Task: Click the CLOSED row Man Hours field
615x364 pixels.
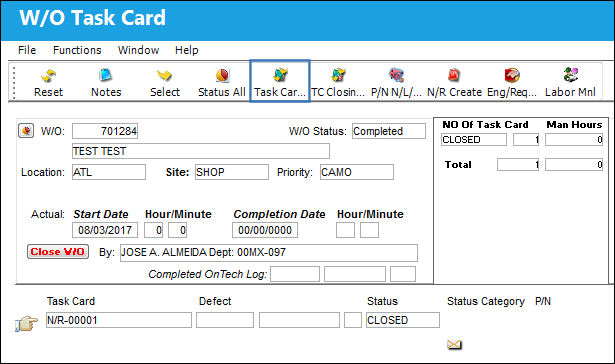Action: [574, 140]
